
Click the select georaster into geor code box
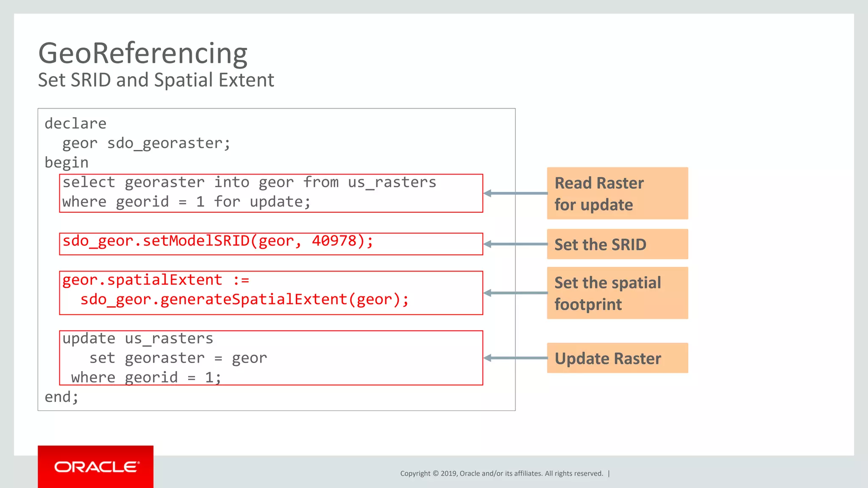tap(271, 193)
